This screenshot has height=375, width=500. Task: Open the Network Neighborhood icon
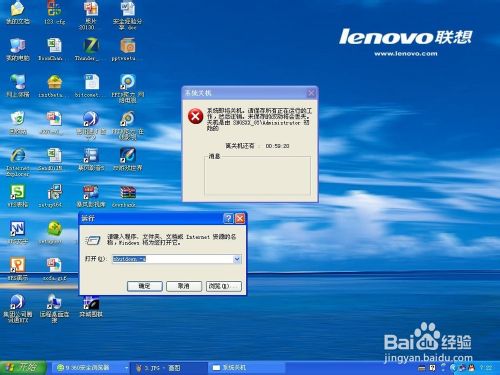tap(17, 83)
